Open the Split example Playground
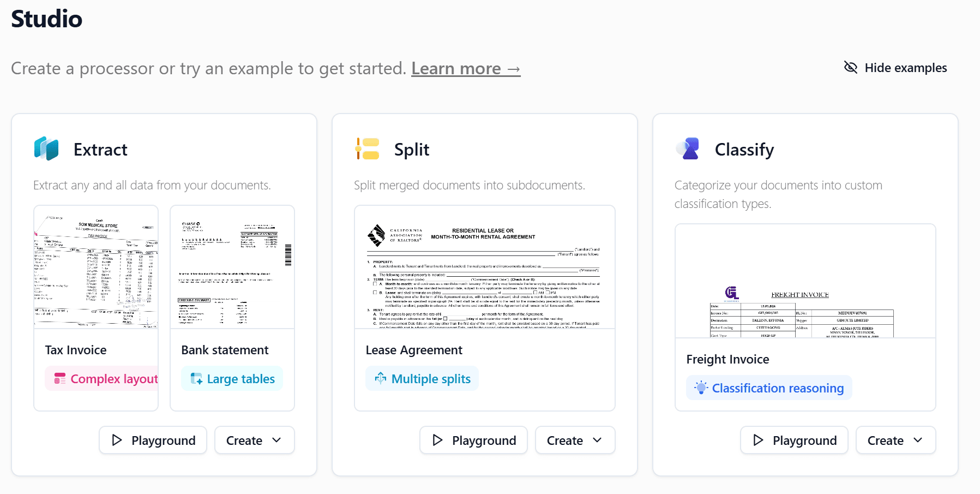 (473, 440)
